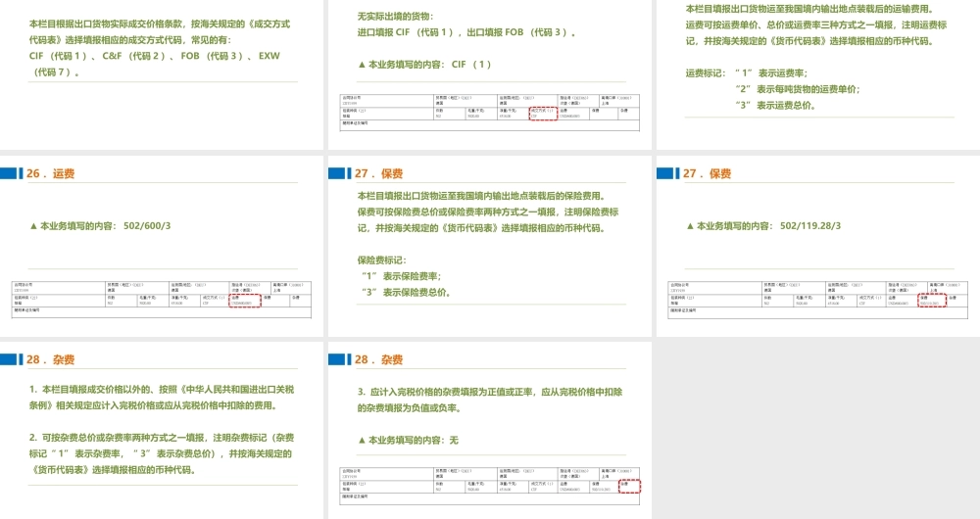Select the 27. 保费 slide with 502/119.28/3
This screenshot has width=980, height=519.
818,246
